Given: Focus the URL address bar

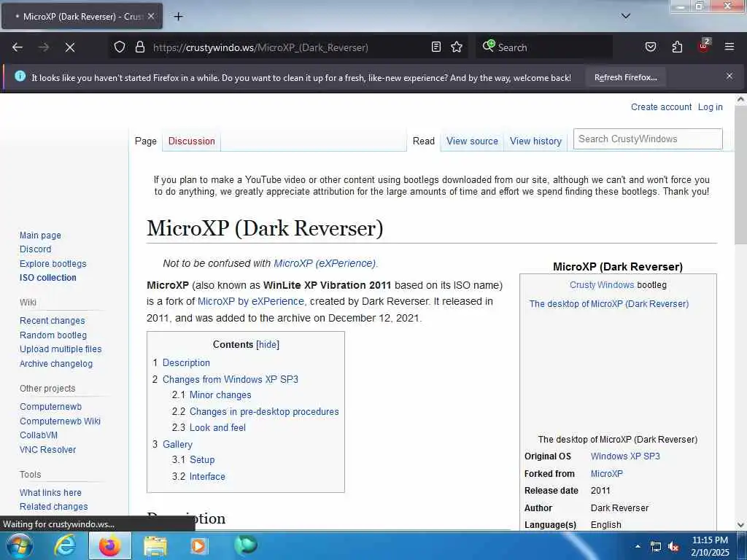Looking at the screenshot, I should tap(288, 47).
